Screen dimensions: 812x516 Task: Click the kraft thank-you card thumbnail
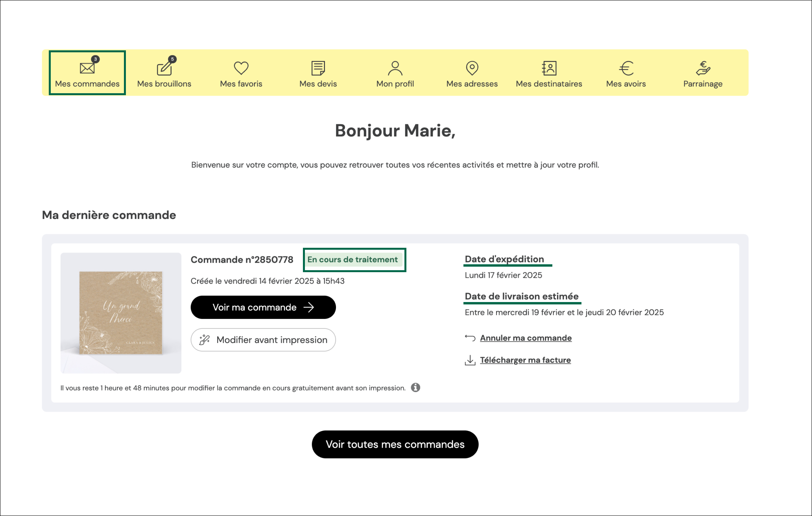click(121, 313)
